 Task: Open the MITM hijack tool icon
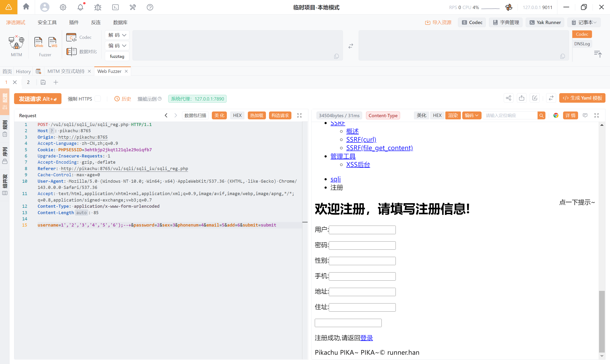16,43
